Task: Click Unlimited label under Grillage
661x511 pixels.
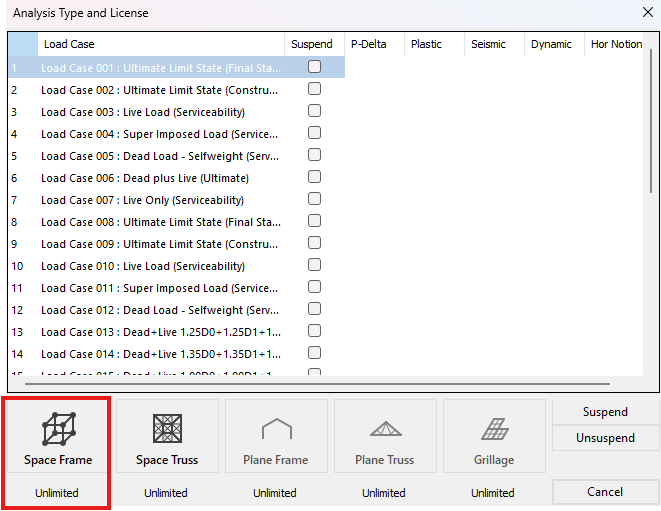Action: point(493,492)
